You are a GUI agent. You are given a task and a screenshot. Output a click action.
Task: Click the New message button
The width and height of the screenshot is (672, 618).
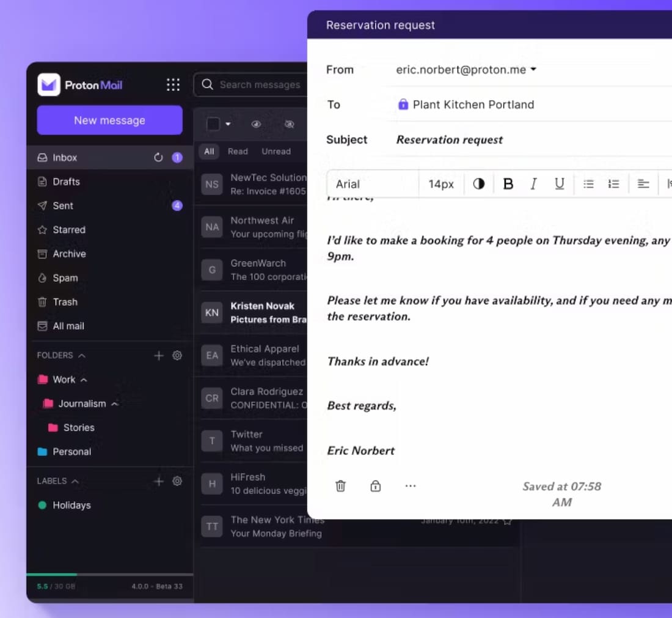coord(110,120)
